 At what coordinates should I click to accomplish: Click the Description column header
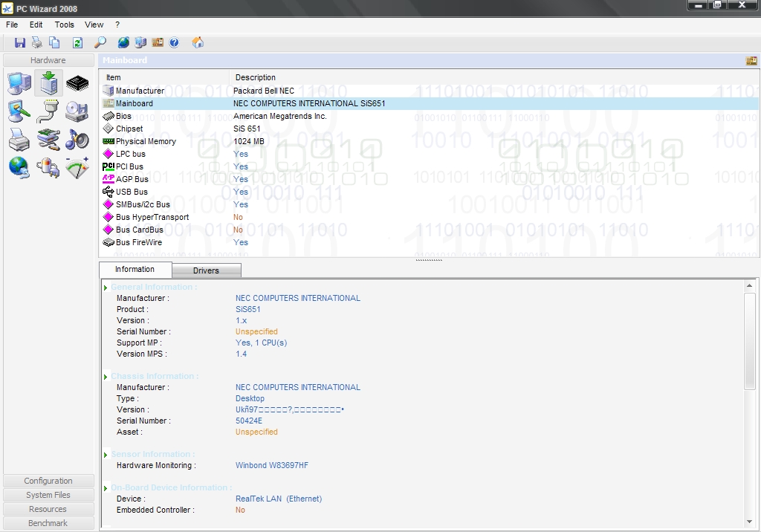[x=494, y=77]
